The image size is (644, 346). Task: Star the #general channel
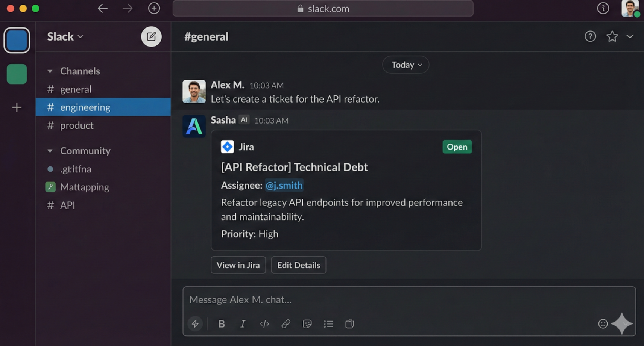[x=612, y=36]
